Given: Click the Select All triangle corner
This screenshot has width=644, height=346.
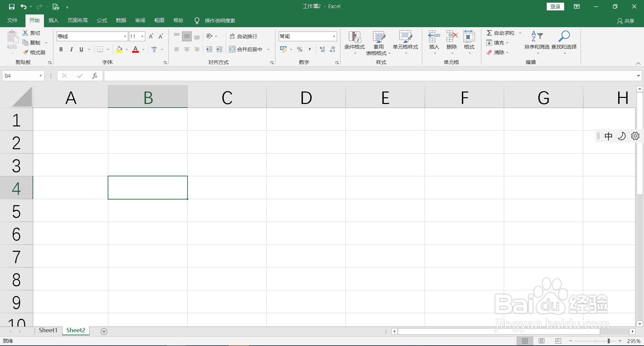Looking at the screenshot, I should tap(22, 97).
